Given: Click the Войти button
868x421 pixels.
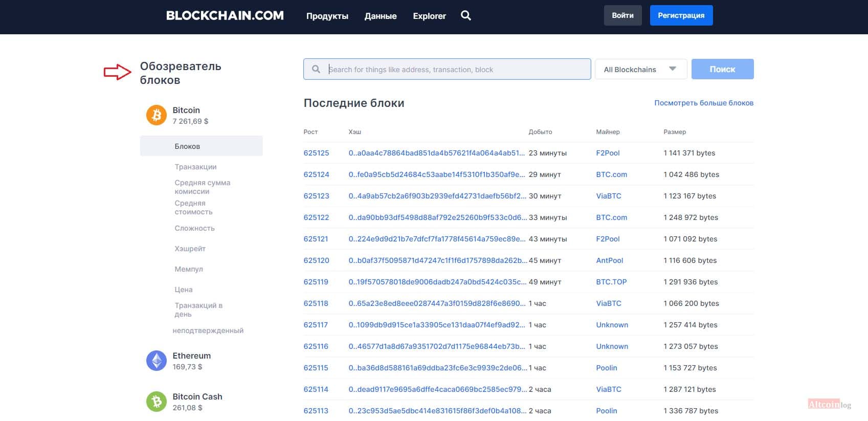Looking at the screenshot, I should point(622,15).
